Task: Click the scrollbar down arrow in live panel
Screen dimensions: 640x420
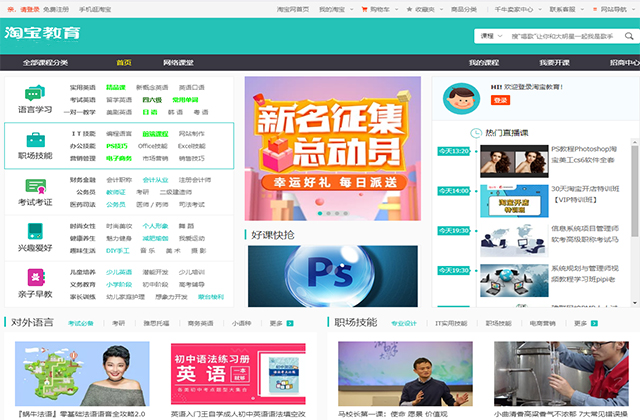Action: point(635,303)
